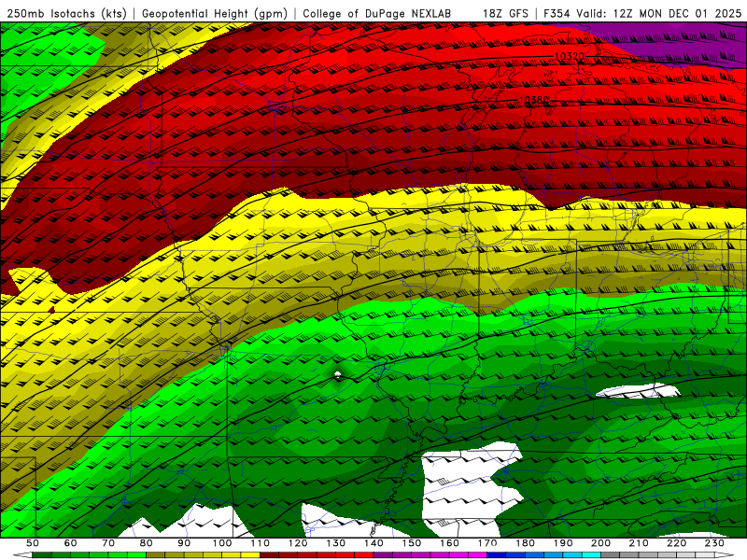The height and width of the screenshot is (560, 747).
Task: Click the left arrow end of color bar
Action: click(22, 554)
